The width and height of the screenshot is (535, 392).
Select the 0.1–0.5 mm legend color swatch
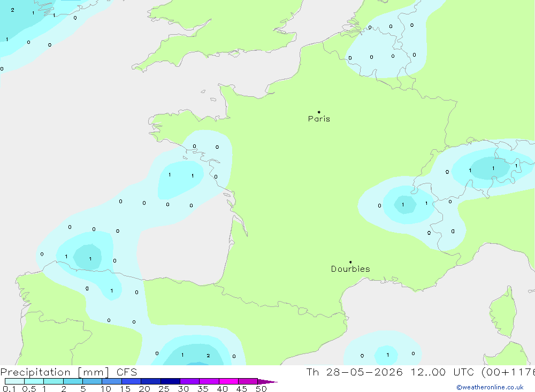(14, 381)
